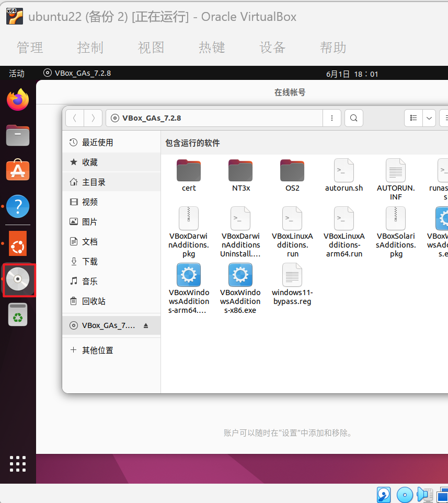448x503 pixels.
Task: Open Files app from the dock
Action: [x=18, y=135]
